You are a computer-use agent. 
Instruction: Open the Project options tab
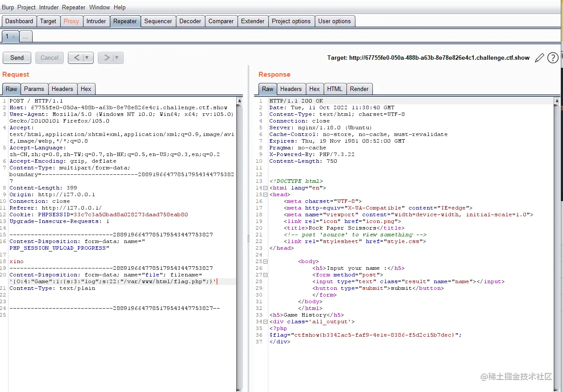tap(291, 21)
